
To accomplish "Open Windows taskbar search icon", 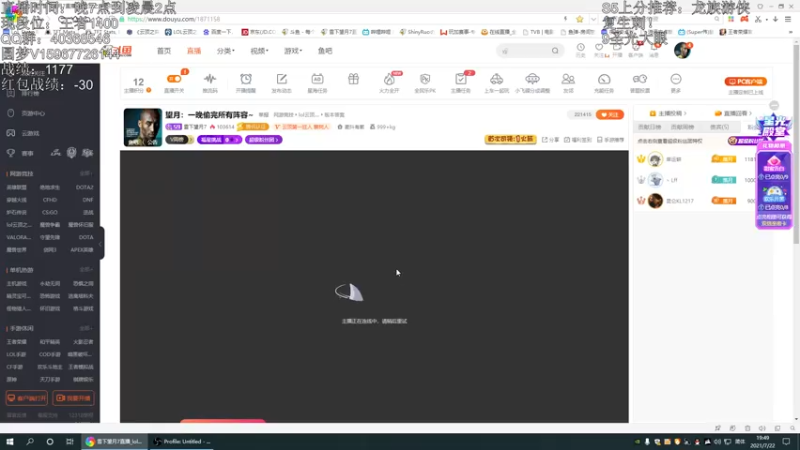I will click(30, 441).
